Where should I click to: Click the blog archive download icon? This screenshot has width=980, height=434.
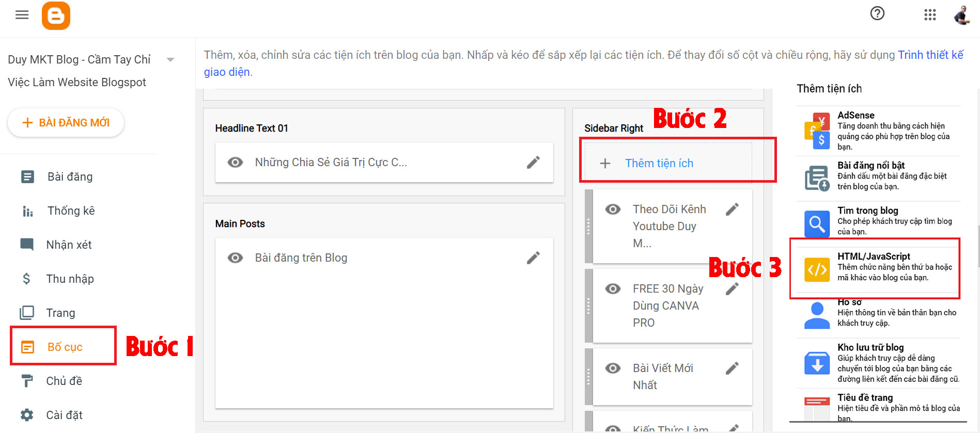tap(817, 363)
